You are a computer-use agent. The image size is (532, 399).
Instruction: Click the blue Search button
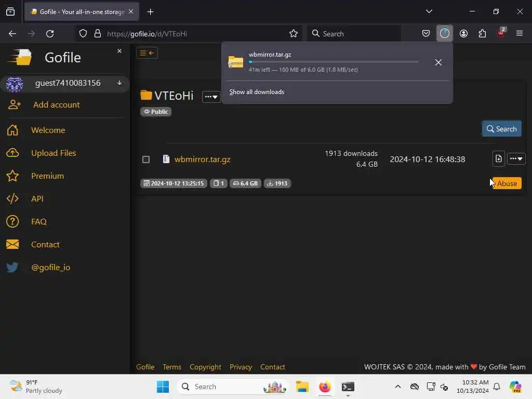(x=501, y=129)
